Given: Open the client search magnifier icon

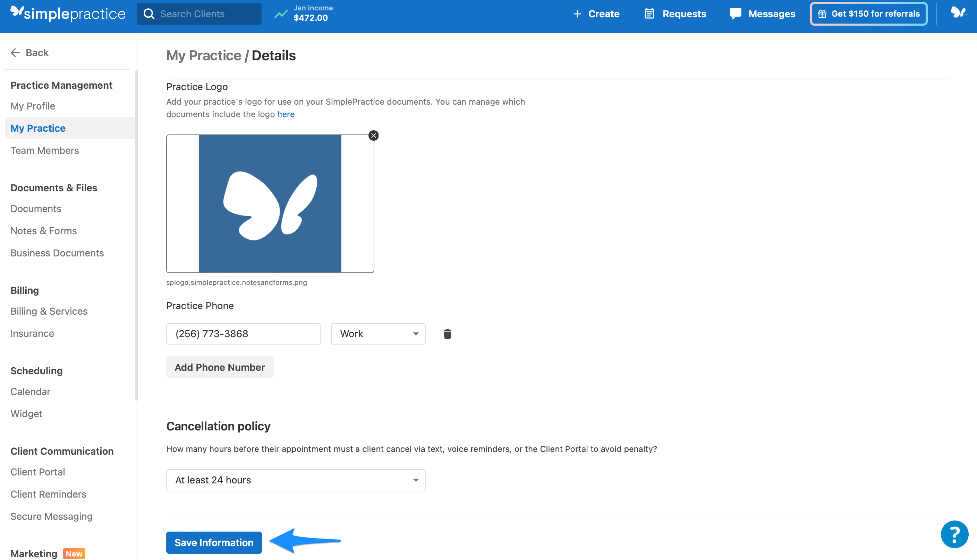Looking at the screenshot, I should 149,14.
